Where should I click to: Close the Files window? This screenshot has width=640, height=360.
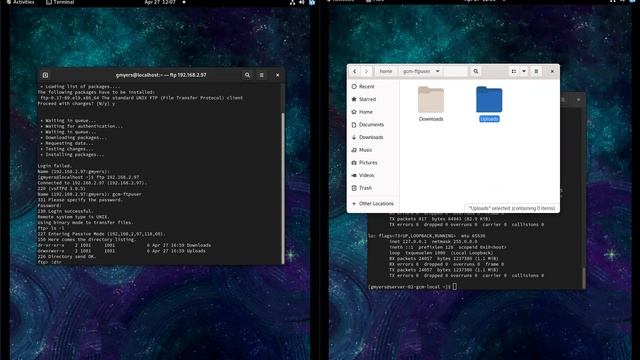pyautogui.click(x=552, y=71)
